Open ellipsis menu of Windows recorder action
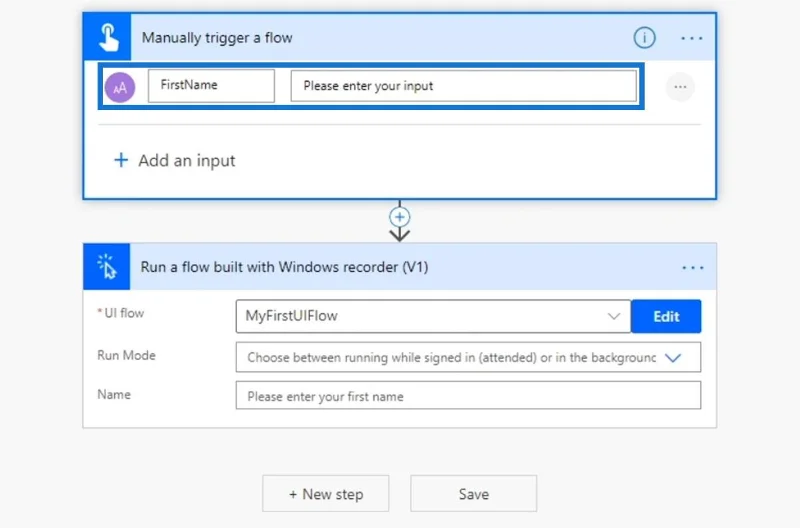Screen dimensions: 800x528 [692, 268]
